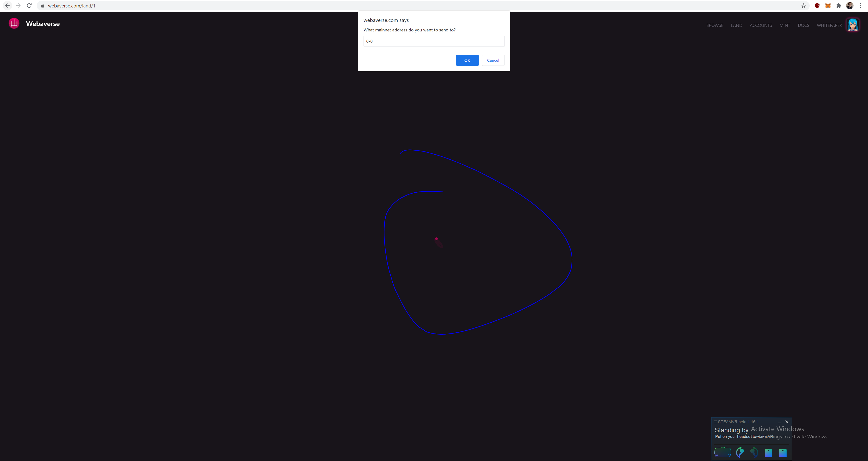This screenshot has width=868, height=461.
Task: Open the avatar profile picture in top-right
Action: (x=852, y=24)
